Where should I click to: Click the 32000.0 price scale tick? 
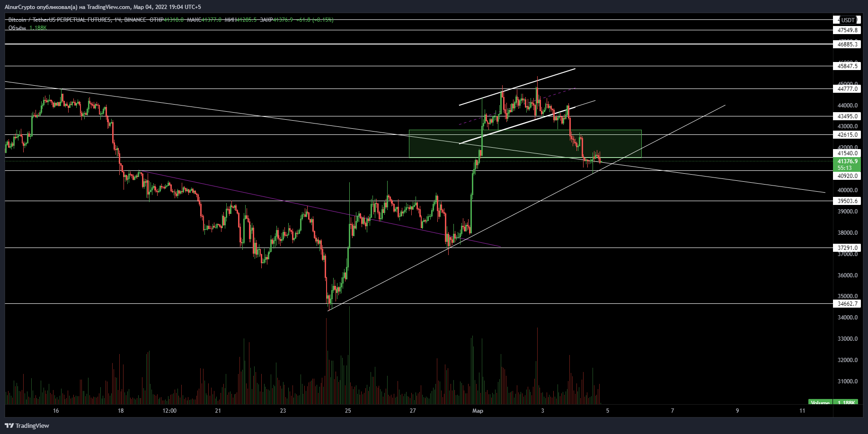[x=847, y=360]
